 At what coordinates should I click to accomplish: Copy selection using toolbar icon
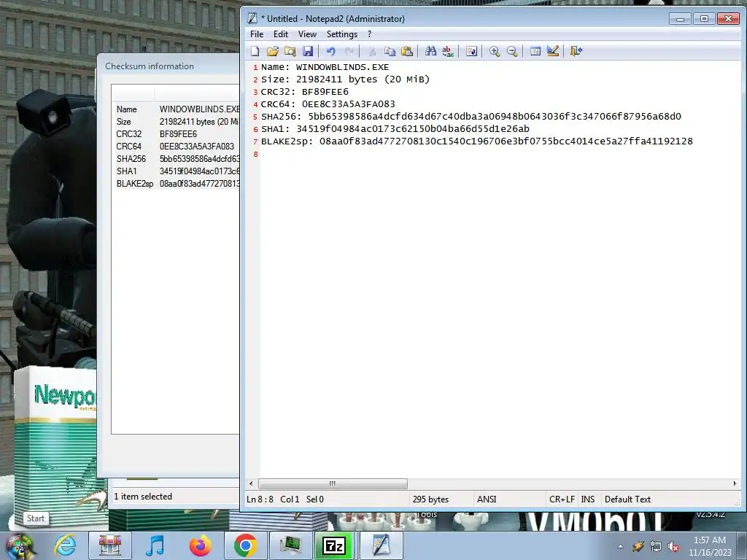click(x=390, y=52)
